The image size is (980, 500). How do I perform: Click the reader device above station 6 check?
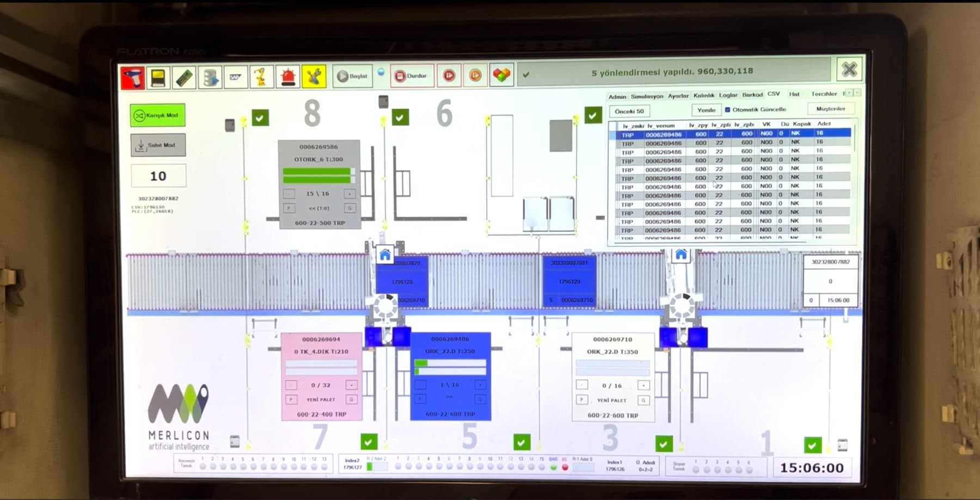point(383,102)
